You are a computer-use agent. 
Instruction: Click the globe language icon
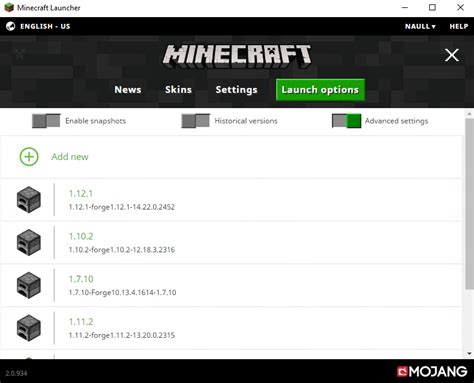point(10,26)
